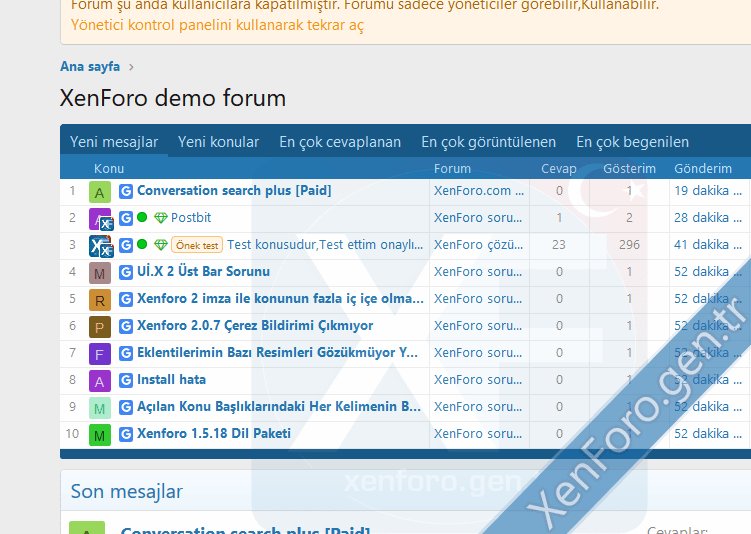Click the 23 reply count in row 3

559,245
